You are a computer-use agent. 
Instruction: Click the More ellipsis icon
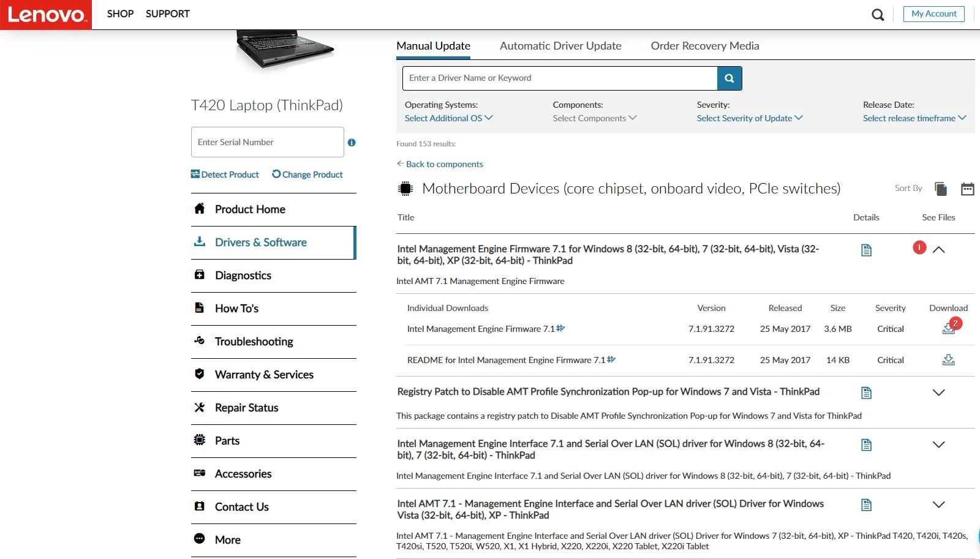(x=200, y=539)
